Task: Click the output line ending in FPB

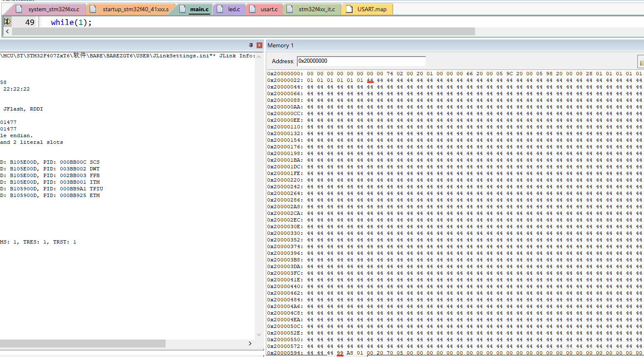Action: [x=50, y=175]
